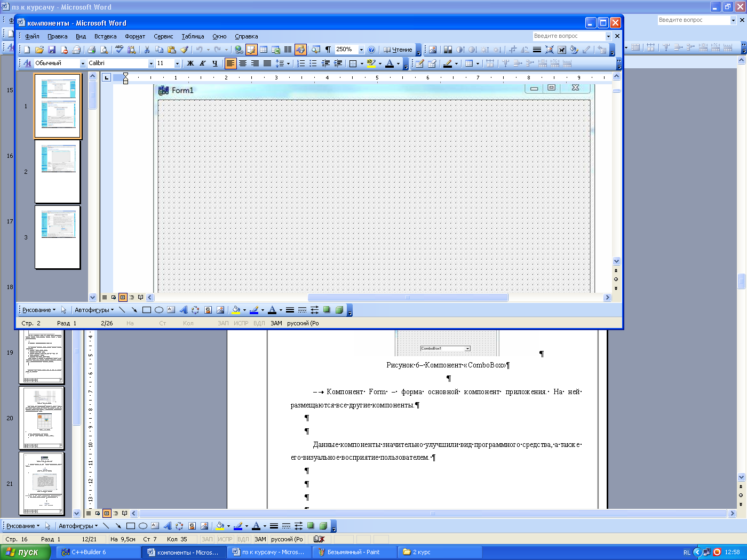Click the Open folder icon in standard toolbar

pos(39,50)
